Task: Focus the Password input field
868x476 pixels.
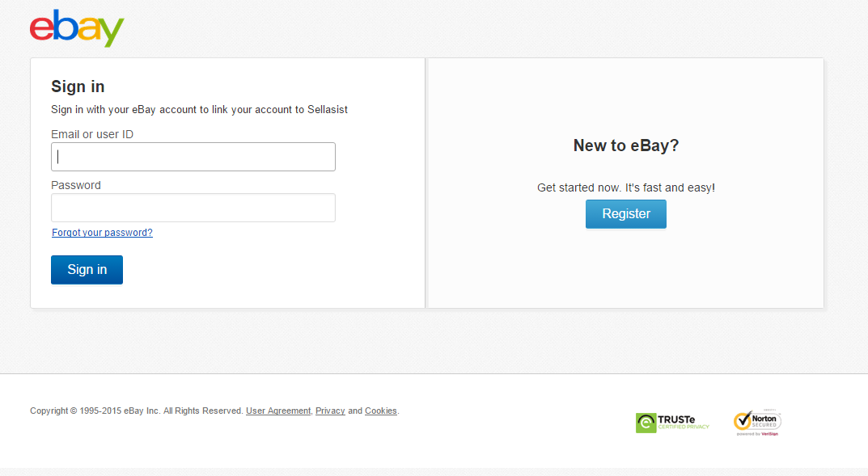Action: 193,208
